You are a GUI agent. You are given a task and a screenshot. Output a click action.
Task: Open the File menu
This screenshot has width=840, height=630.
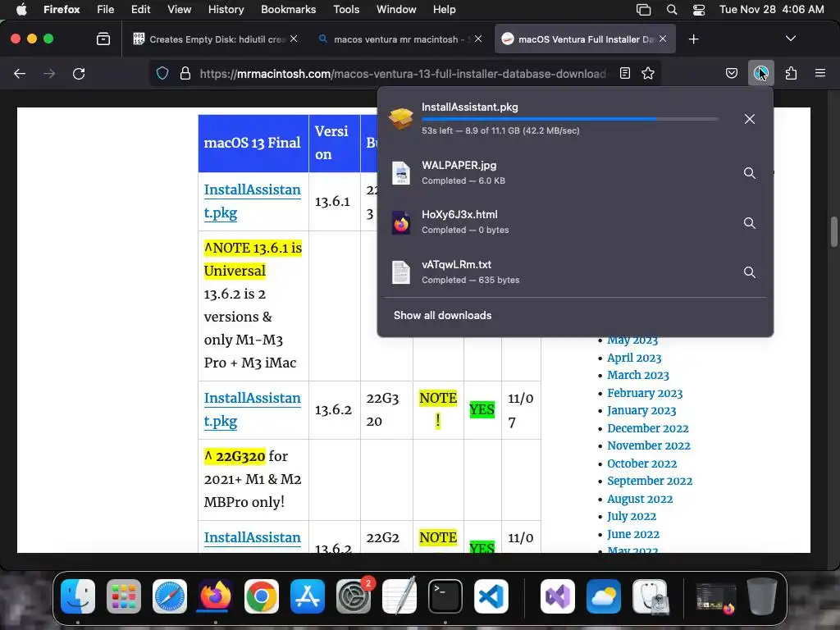(x=106, y=10)
